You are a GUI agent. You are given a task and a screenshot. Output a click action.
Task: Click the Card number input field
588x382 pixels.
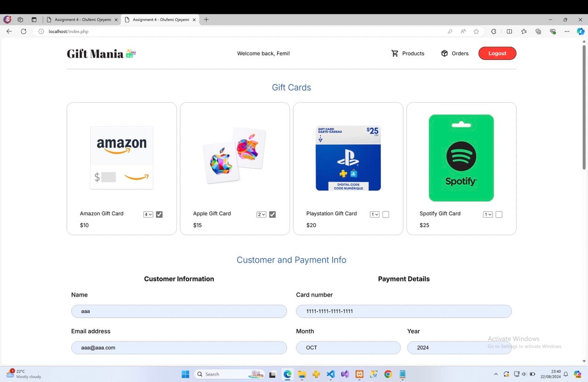pos(404,311)
